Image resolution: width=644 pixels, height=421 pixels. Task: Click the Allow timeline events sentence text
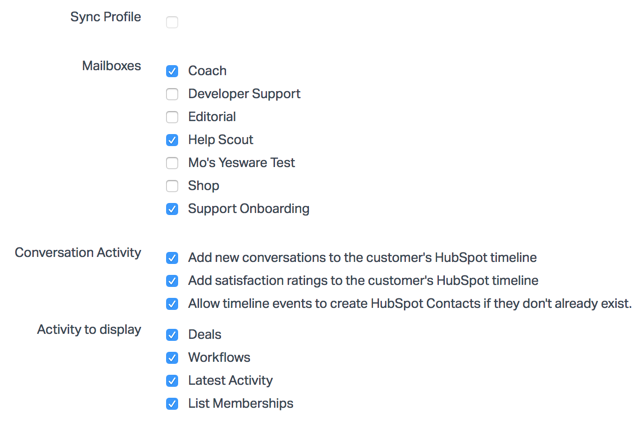tap(410, 304)
